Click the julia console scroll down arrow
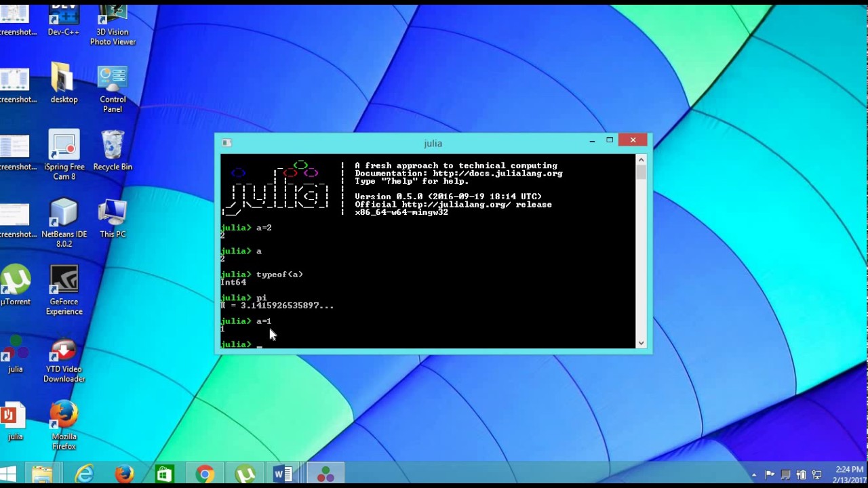 641,343
